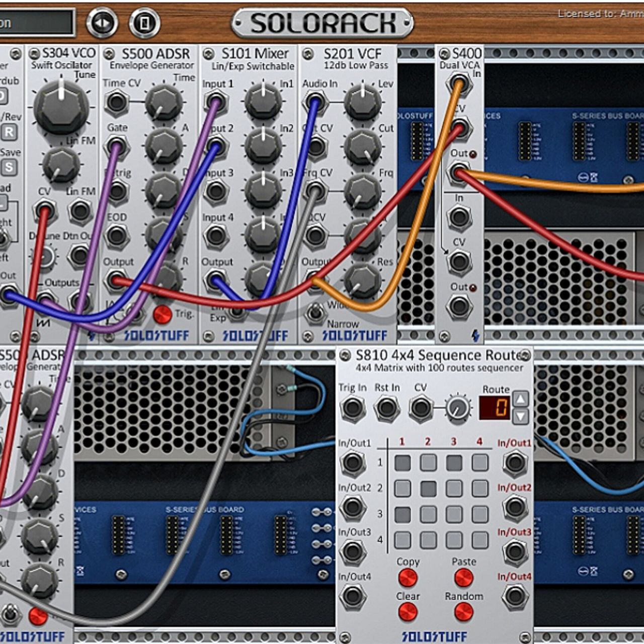Click the S500 ADSR Output jack
Screen dimensions: 644x644
(116, 281)
